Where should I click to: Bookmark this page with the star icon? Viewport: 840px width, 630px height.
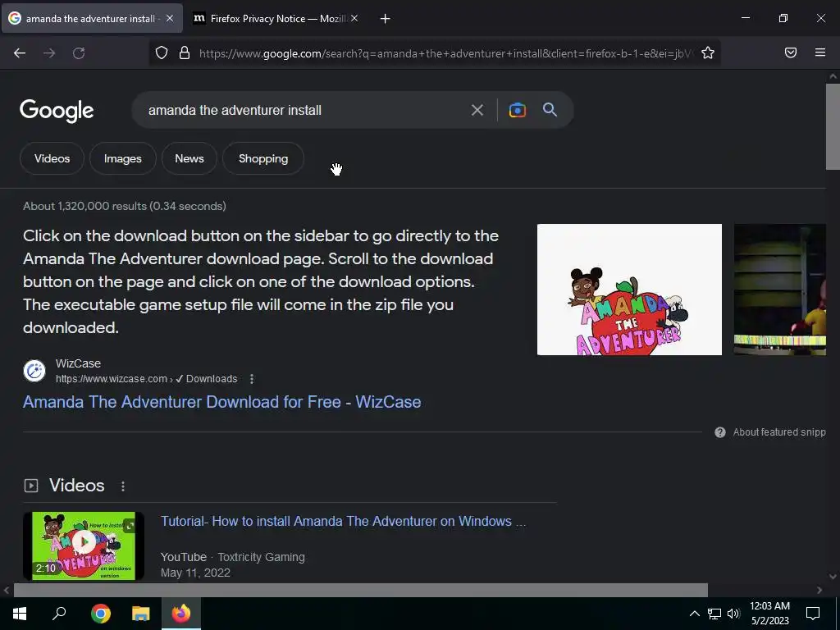(x=708, y=52)
